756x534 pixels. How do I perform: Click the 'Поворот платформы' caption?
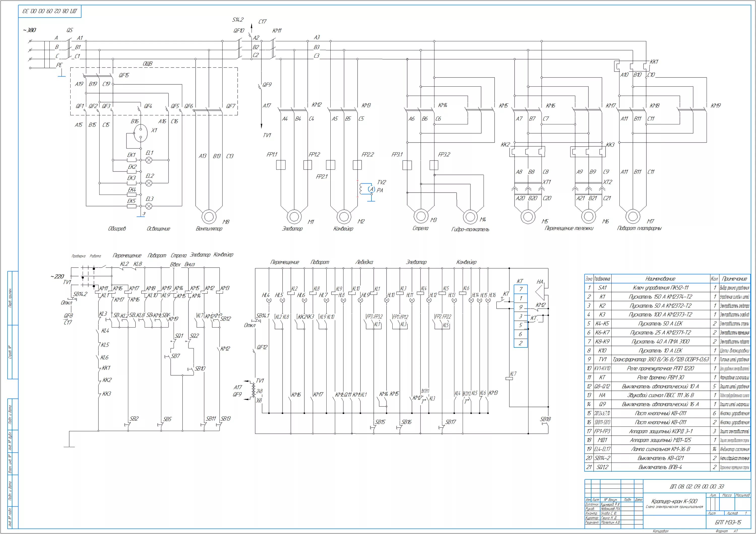tap(639, 228)
